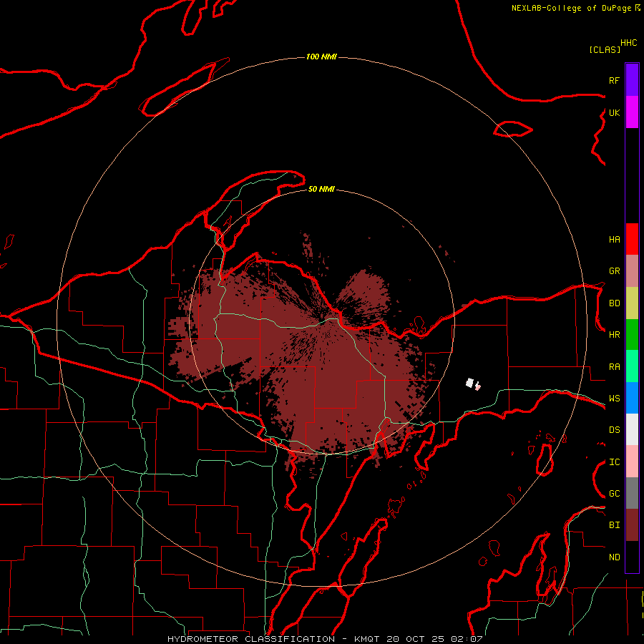Click the HR legend label

pyautogui.click(x=614, y=335)
